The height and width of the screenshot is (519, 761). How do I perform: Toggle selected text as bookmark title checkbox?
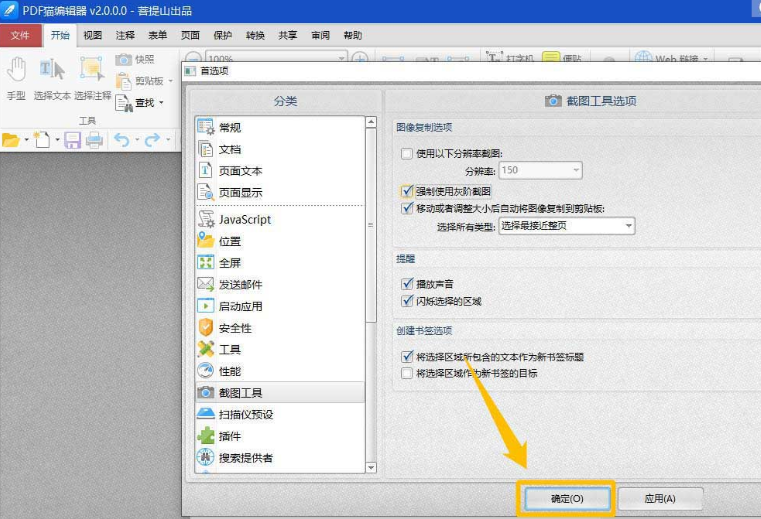pos(407,357)
